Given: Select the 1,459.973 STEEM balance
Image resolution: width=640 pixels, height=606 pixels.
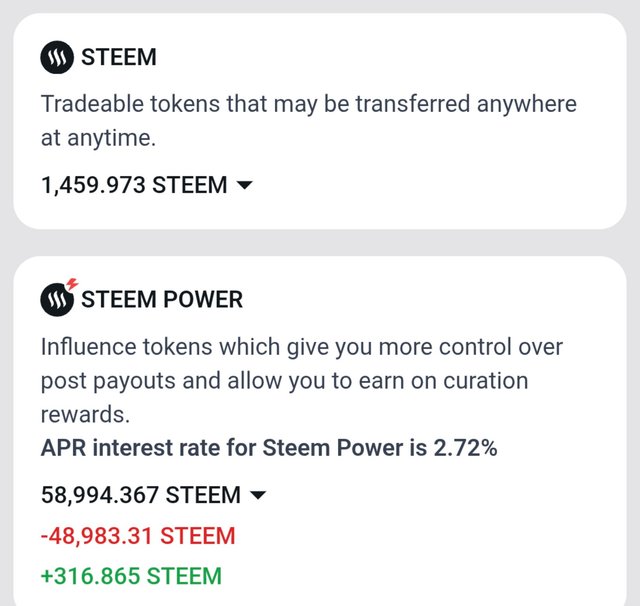Looking at the screenshot, I should 134,186.
